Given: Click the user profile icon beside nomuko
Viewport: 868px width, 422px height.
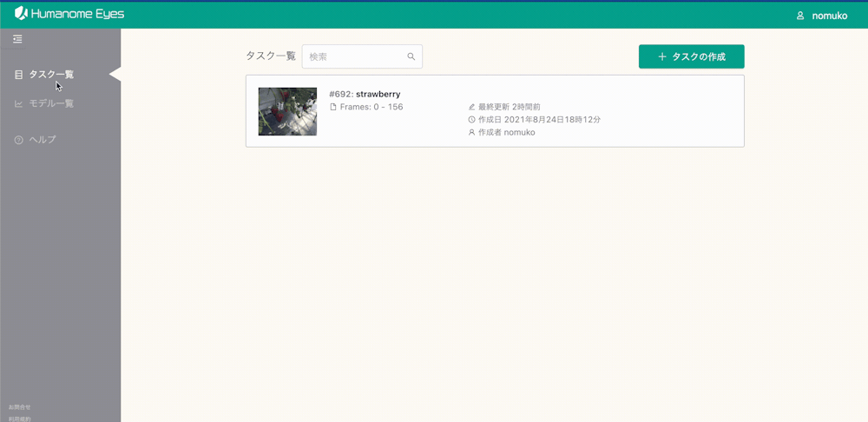Looking at the screenshot, I should pos(800,16).
